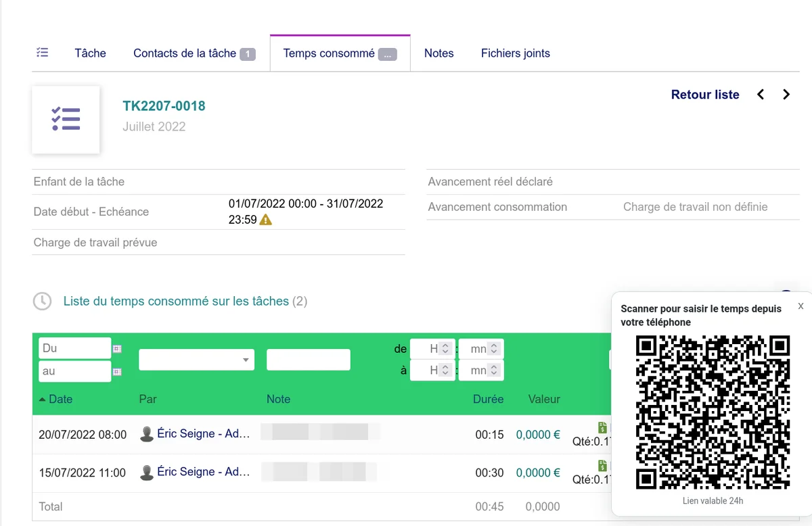The image size is (812, 526).
Task: Click task reference TK2207-0018
Action: (164, 106)
